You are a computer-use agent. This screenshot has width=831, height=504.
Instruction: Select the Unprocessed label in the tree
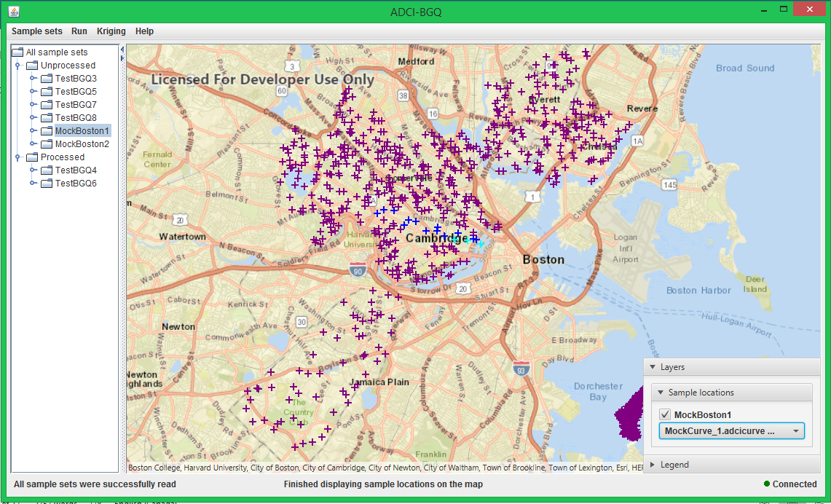point(68,66)
